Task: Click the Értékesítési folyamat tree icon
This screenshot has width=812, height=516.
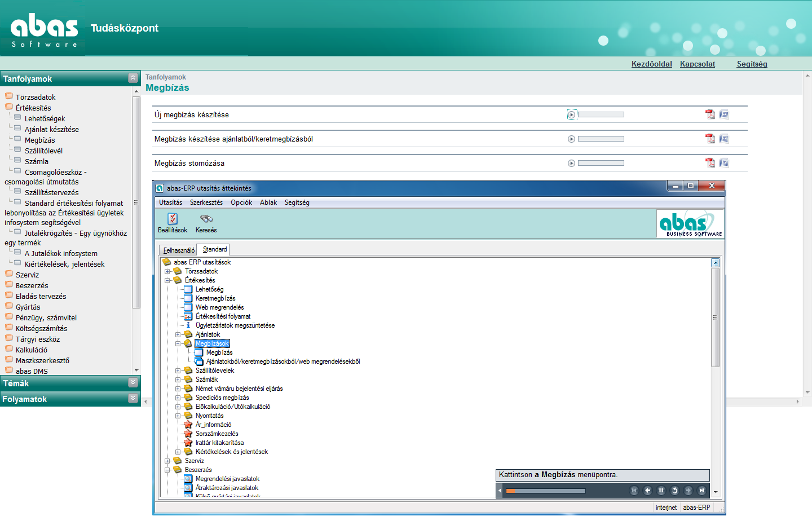Action: [x=188, y=316]
